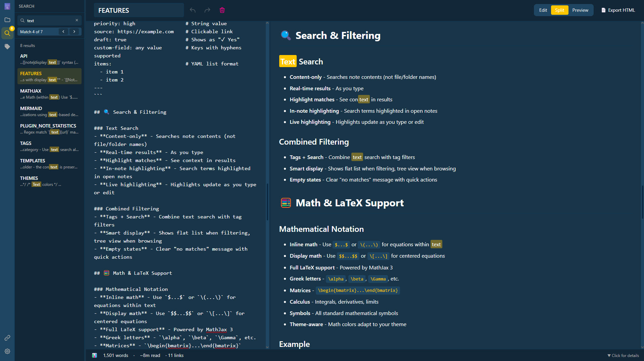
Task: Click into the search input containing 'text'
Action: click(x=50, y=20)
